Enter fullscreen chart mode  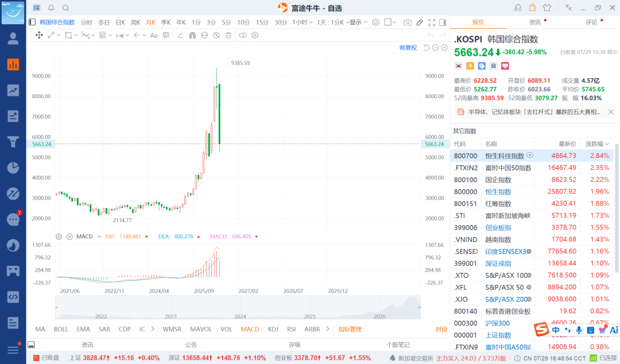pos(432,22)
